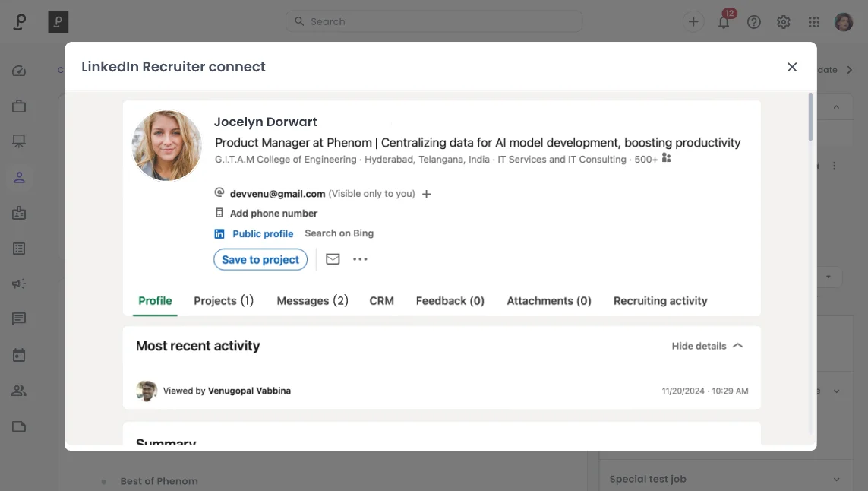Open the briefcase jobs icon in sidebar
Screen dimensions: 868x491
[x=19, y=106]
